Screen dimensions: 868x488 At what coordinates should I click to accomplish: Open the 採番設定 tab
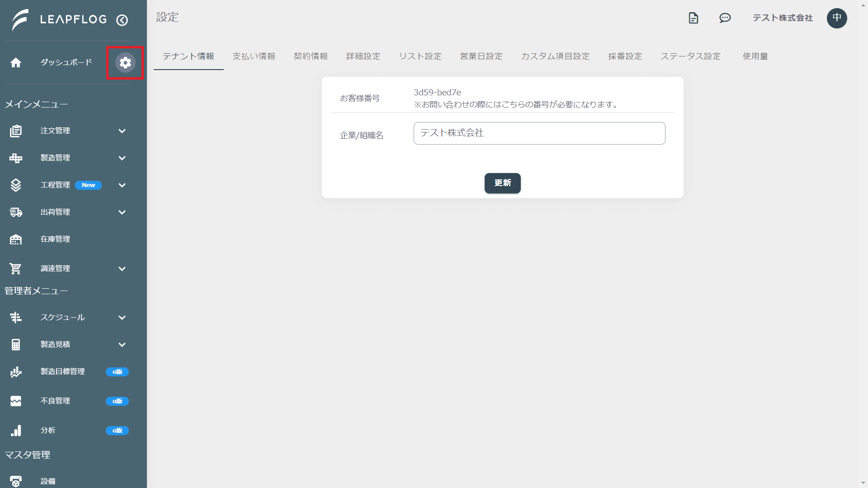pos(625,56)
